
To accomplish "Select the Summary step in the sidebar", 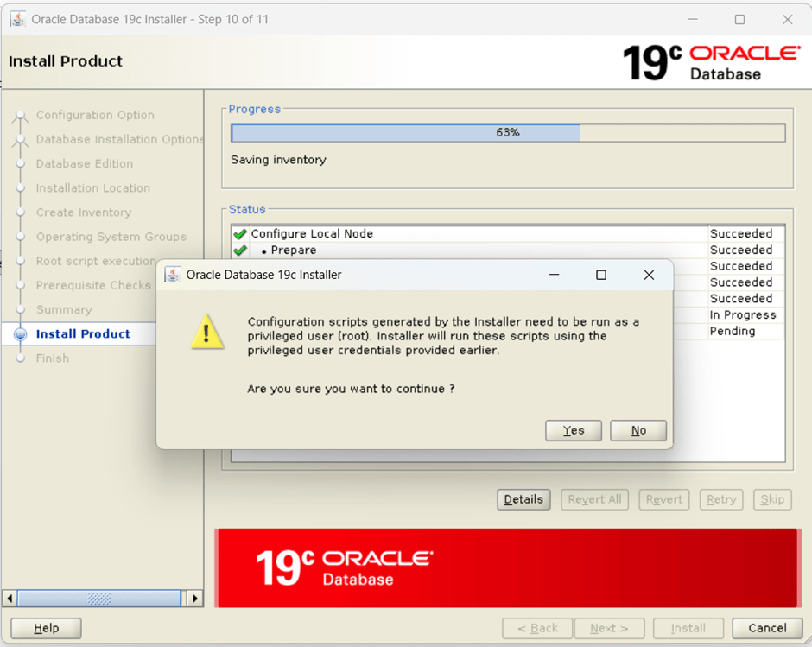I will (x=64, y=309).
